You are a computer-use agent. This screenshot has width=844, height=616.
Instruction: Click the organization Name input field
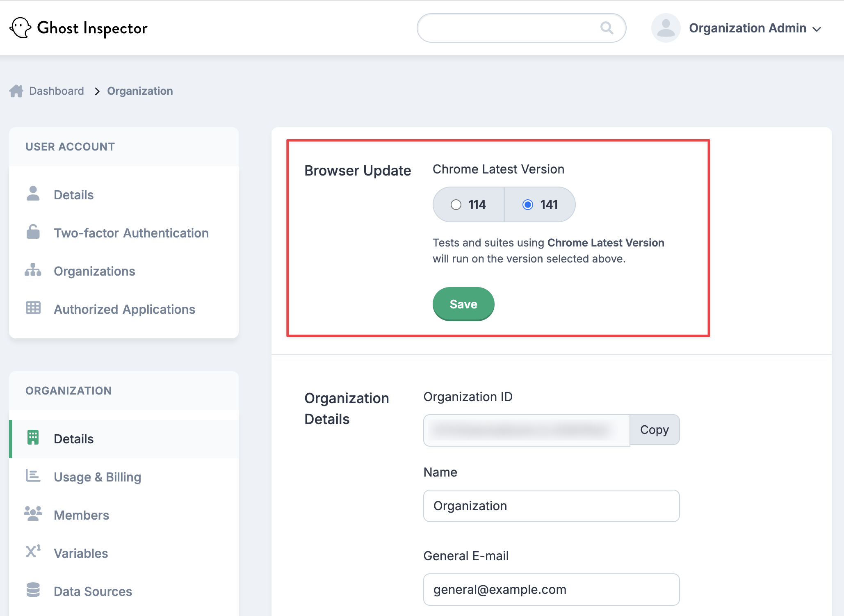[551, 506]
